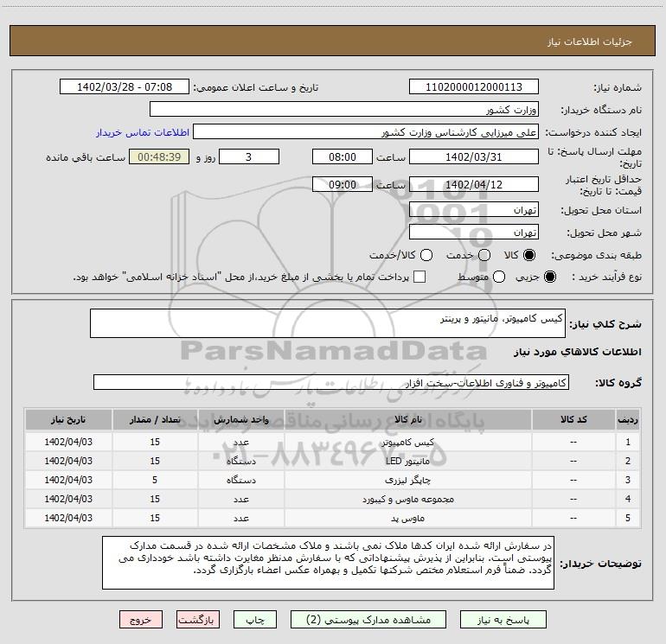The image size is (666, 644).
Task: Select the کیس کامپیوتر item cell
Action: [407, 442]
